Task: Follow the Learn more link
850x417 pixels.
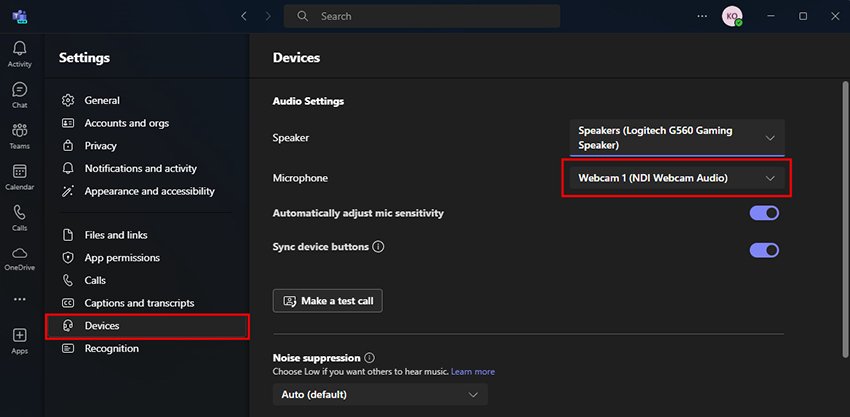Action: tap(472, 372)
